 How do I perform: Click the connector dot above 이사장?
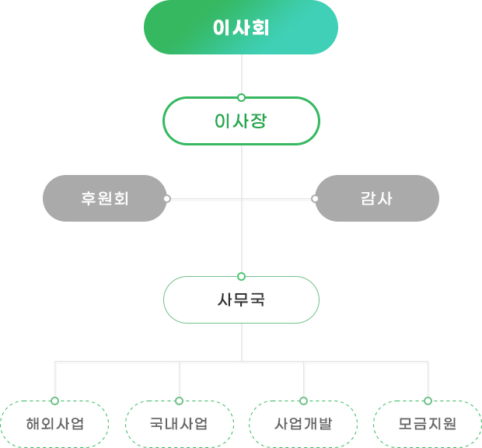click(241, 97)
